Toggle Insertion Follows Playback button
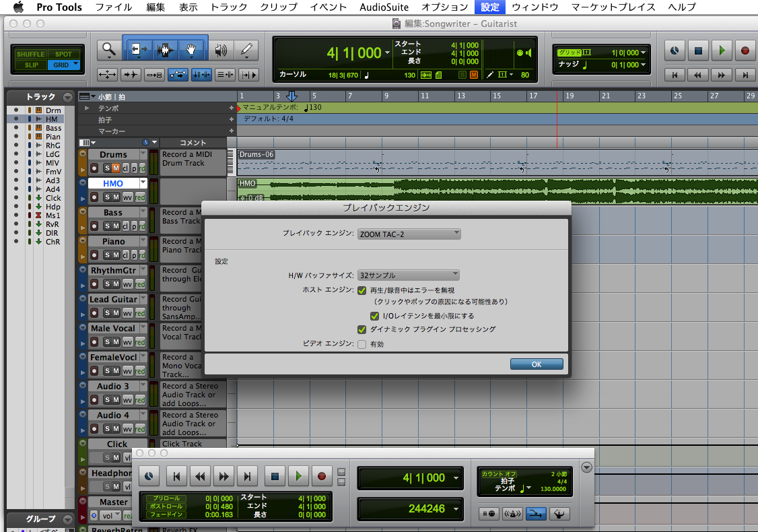The height and width of the screenshot is (532, 758). coord(249,75)
